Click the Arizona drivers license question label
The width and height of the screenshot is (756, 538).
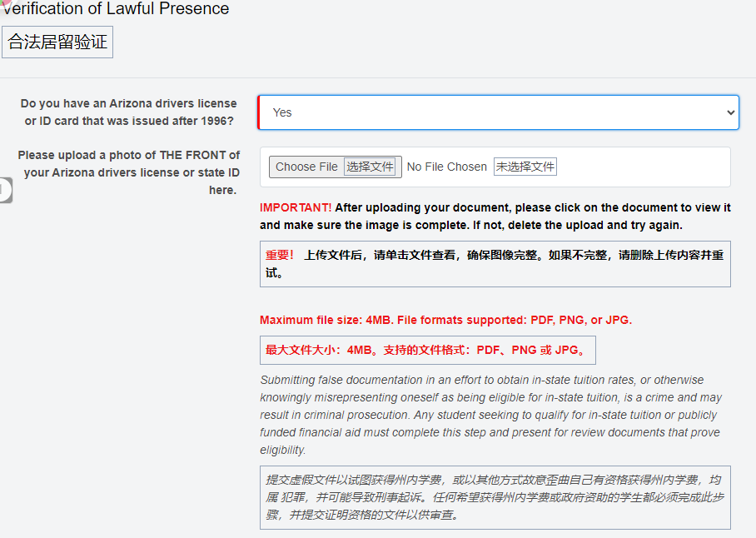click(128, 112)
